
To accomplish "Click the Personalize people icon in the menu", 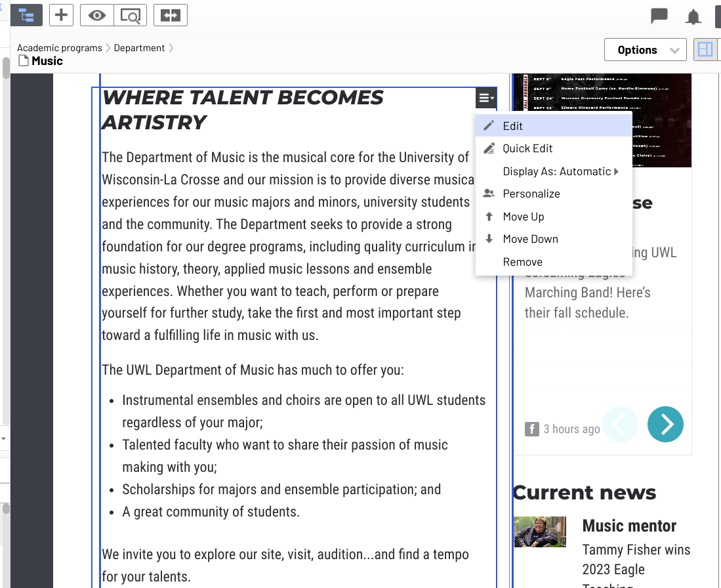I will [489, 193].
